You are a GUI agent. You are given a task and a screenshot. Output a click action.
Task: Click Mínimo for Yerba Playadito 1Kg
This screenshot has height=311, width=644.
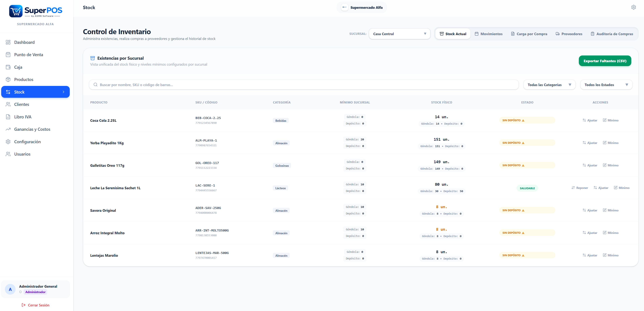[610, 143]
